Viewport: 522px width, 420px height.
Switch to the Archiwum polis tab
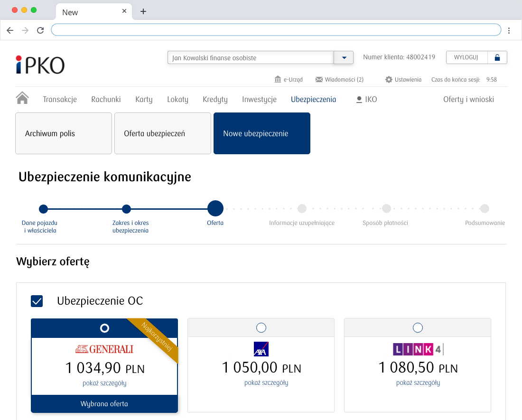tap(64, 133)
